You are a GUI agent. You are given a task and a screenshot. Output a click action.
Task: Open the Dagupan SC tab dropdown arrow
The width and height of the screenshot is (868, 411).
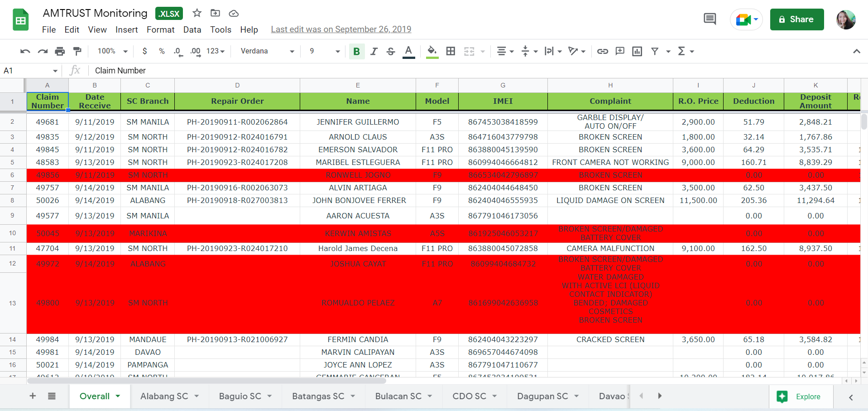coord(576,396)
